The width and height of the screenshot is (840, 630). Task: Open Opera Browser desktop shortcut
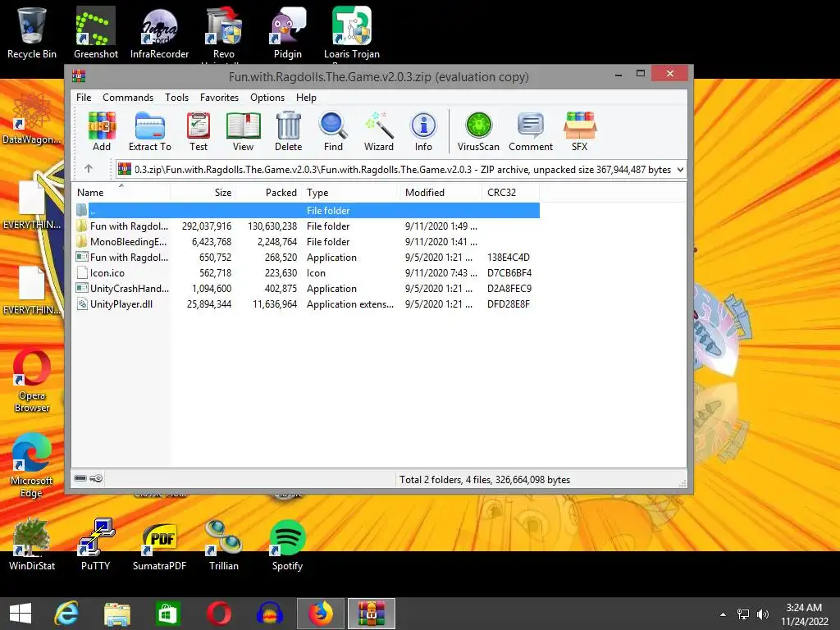32,381
